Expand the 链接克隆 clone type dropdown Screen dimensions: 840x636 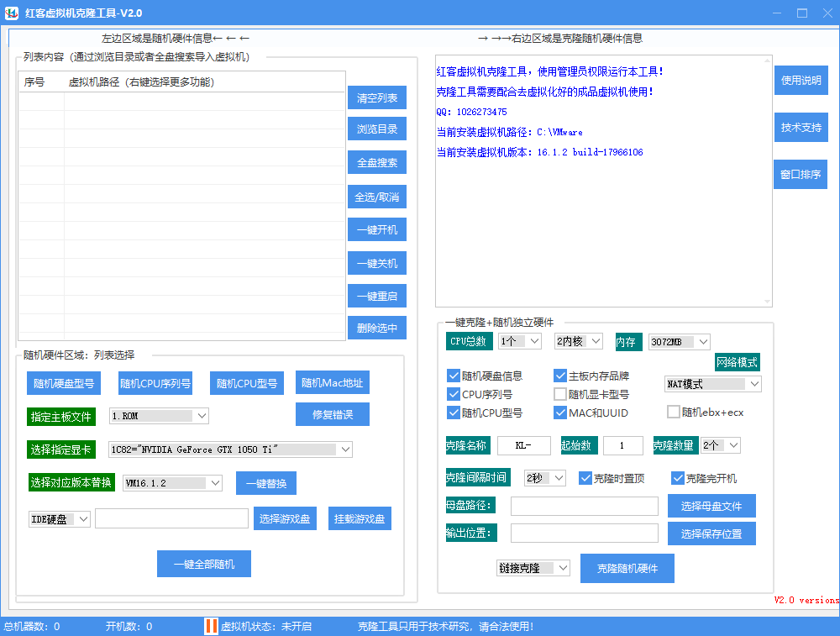point(563,568)
